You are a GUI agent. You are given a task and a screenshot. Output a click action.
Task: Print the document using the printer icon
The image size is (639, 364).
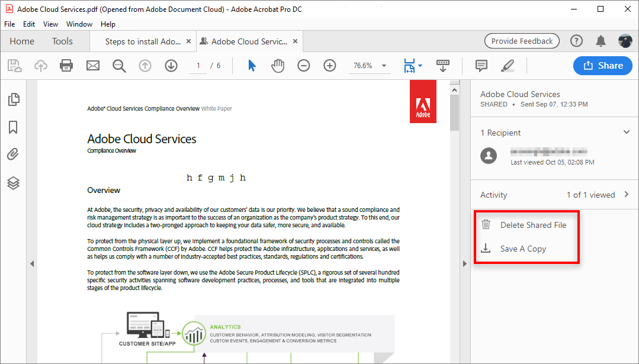click(x=66, y=66)
